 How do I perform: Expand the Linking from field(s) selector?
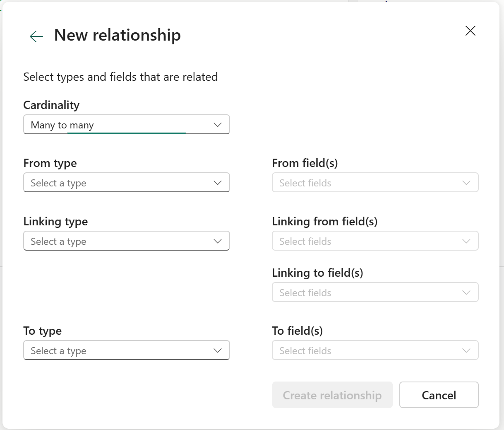pyautogui.click(x=368, y=241)
